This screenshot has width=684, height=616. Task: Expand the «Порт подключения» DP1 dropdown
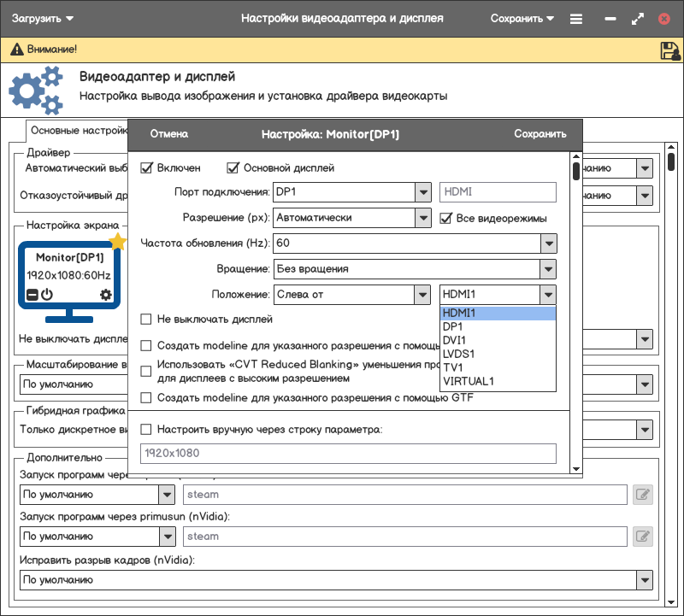coord(423,192)
